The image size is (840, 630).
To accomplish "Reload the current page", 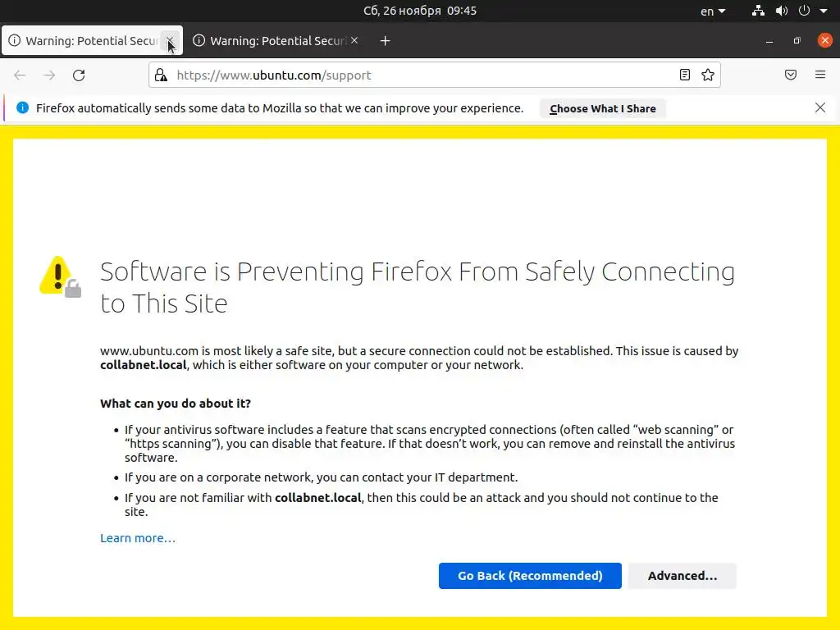I will [x=79, y=75].
